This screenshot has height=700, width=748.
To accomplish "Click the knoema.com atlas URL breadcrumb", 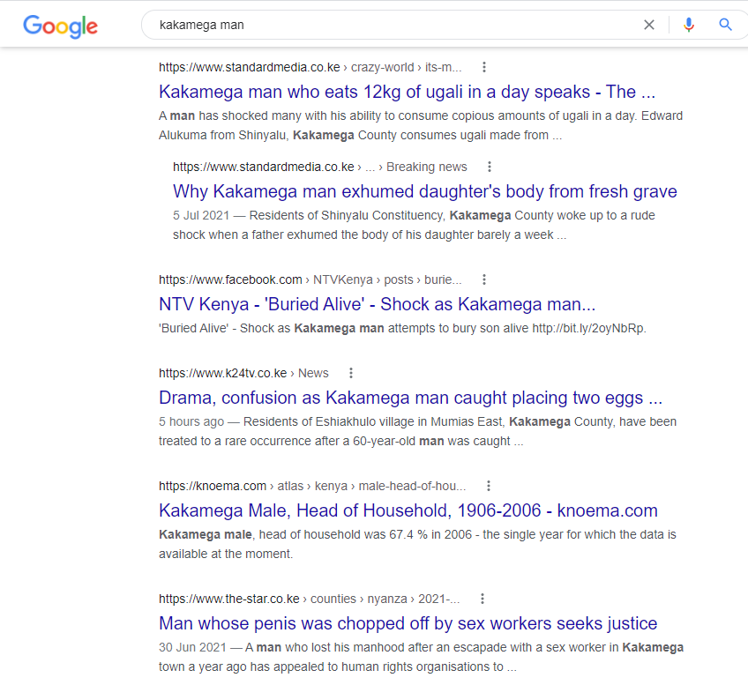I will [x=312, y=486].
